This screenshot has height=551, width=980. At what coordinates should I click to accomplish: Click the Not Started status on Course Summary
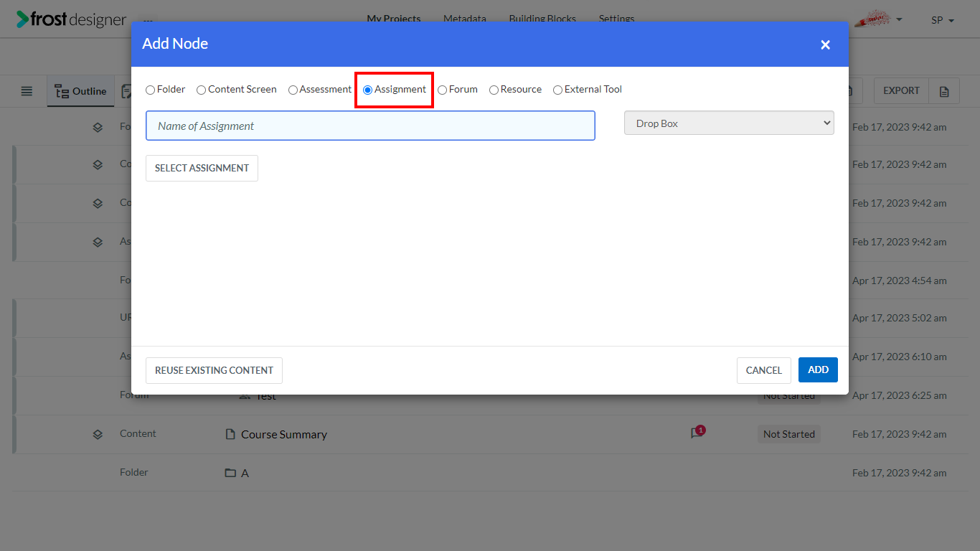(789, 434)
